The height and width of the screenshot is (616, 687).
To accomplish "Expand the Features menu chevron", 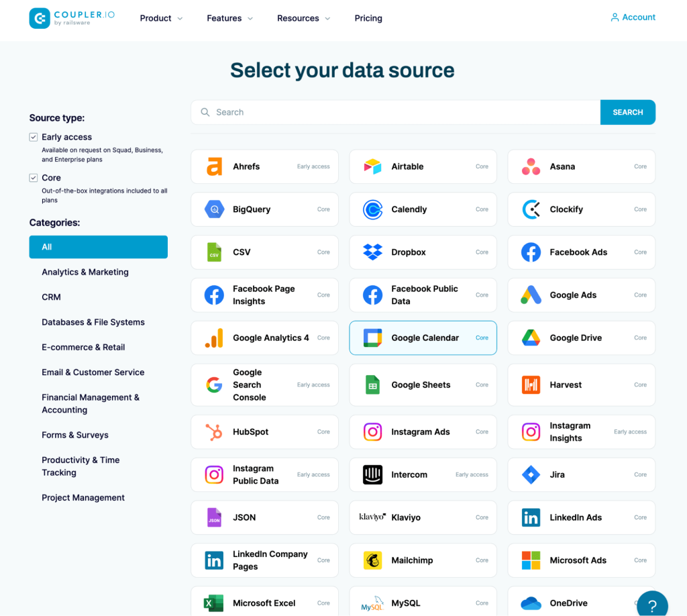I will [251, 18].
